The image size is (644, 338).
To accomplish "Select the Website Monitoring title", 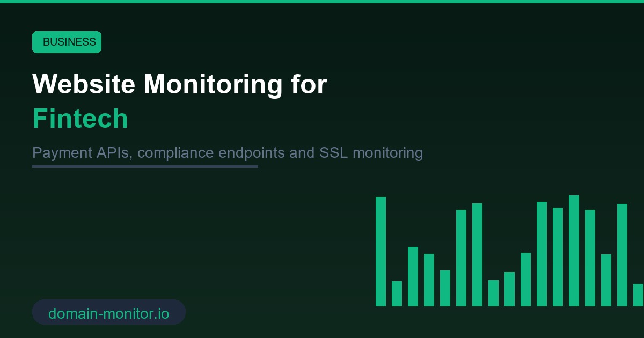I will coord(180,84).
